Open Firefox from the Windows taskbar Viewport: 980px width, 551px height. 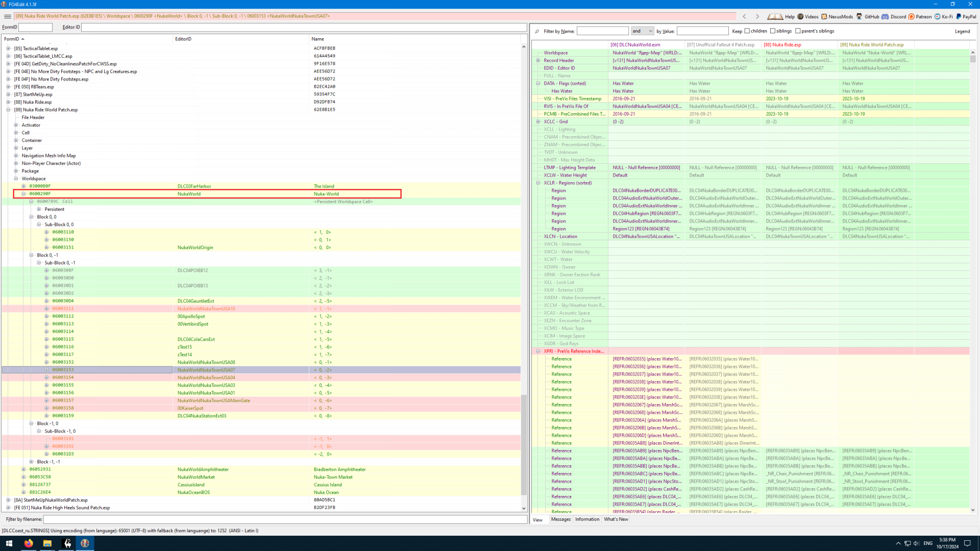29,543
